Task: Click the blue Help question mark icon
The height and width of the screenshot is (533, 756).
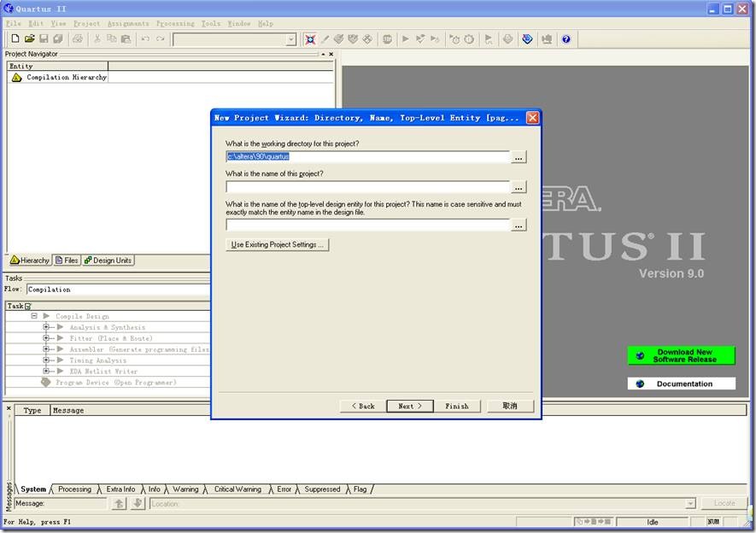Action: point(566,39)
